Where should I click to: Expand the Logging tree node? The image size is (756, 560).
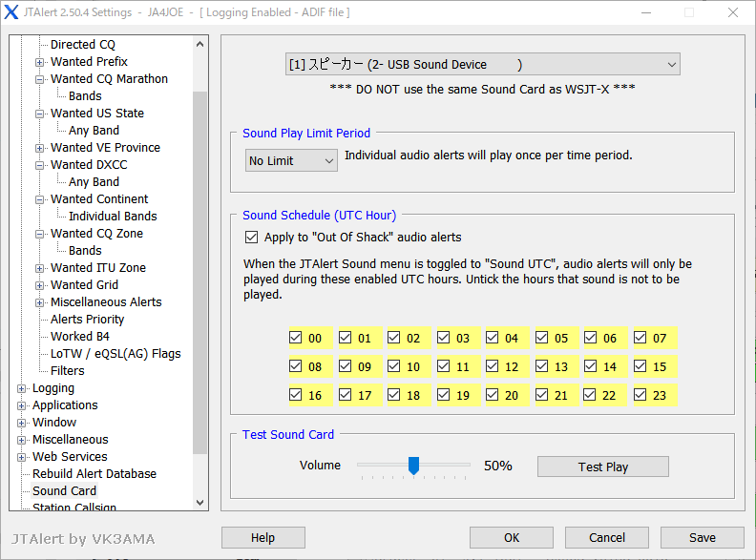tap(21, 388)
